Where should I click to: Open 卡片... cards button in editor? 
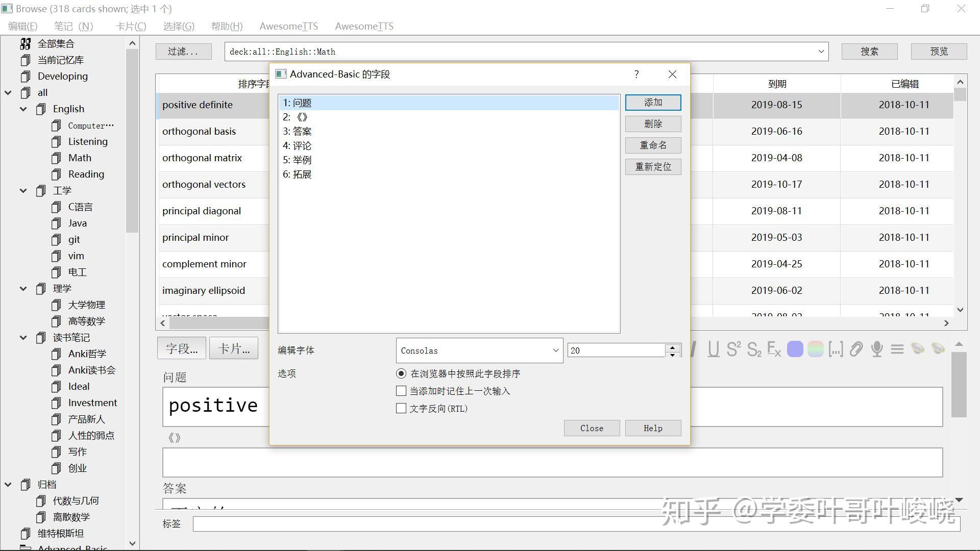click(234, 348)
